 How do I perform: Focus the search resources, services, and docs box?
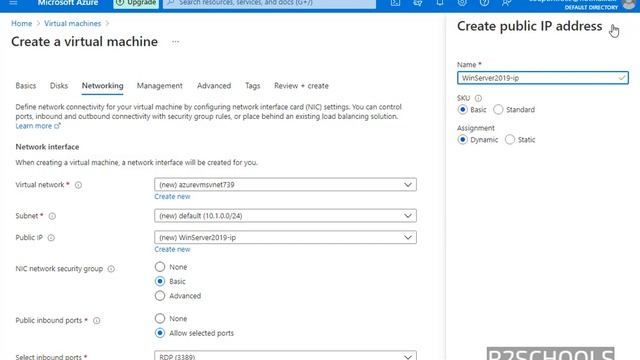[x=269, y=3]
